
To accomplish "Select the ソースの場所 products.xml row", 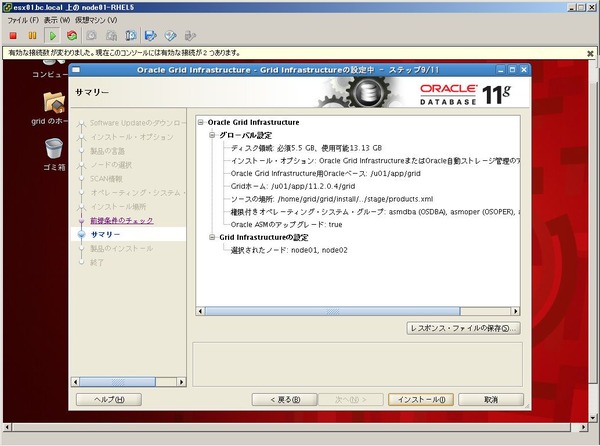I will point(332,199).
